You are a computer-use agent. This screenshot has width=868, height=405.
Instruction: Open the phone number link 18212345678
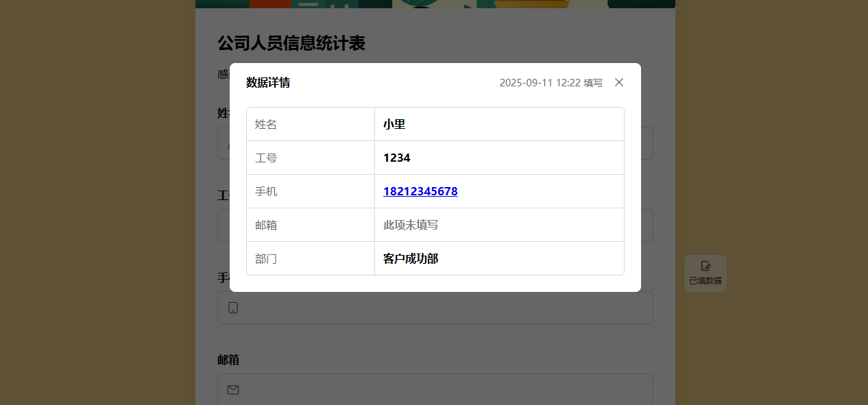tap(420, 191)
